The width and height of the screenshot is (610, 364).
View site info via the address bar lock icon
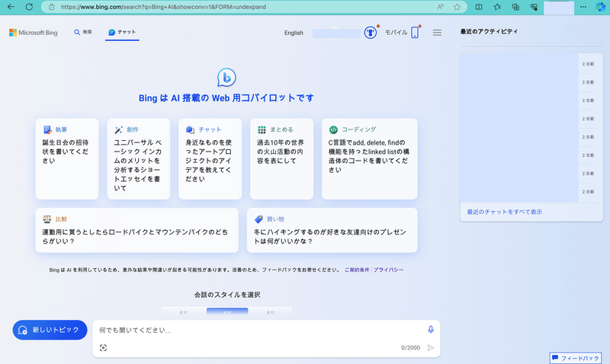click(51, 7)
